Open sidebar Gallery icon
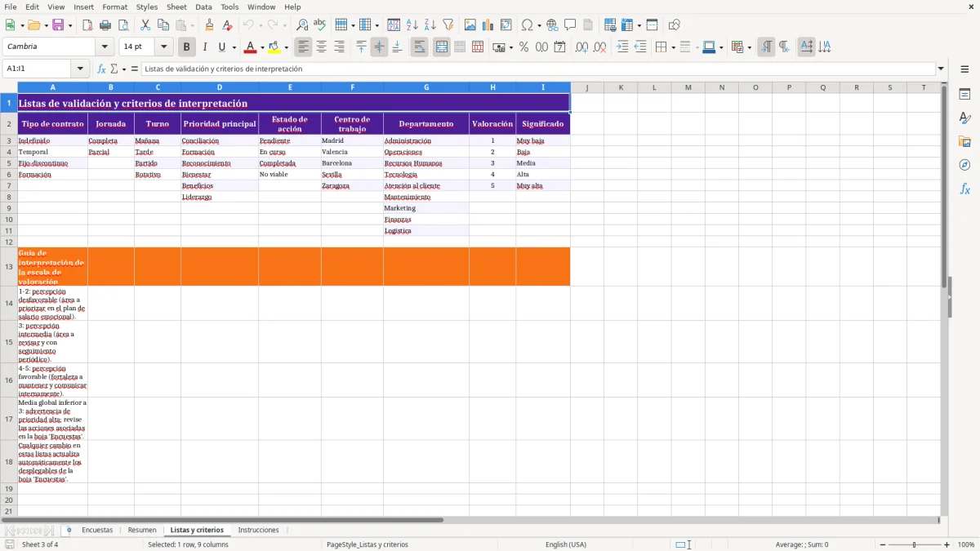This screenshot has height=551, width=980. point(964,142)
